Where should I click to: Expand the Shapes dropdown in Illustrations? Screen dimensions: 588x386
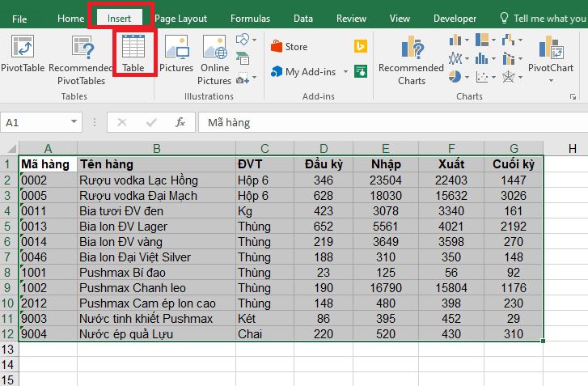click(x=253, y=39)
